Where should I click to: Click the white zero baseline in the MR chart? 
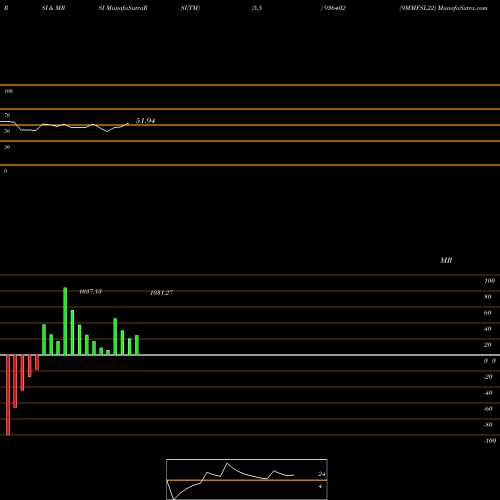click(x=250, y=355)
